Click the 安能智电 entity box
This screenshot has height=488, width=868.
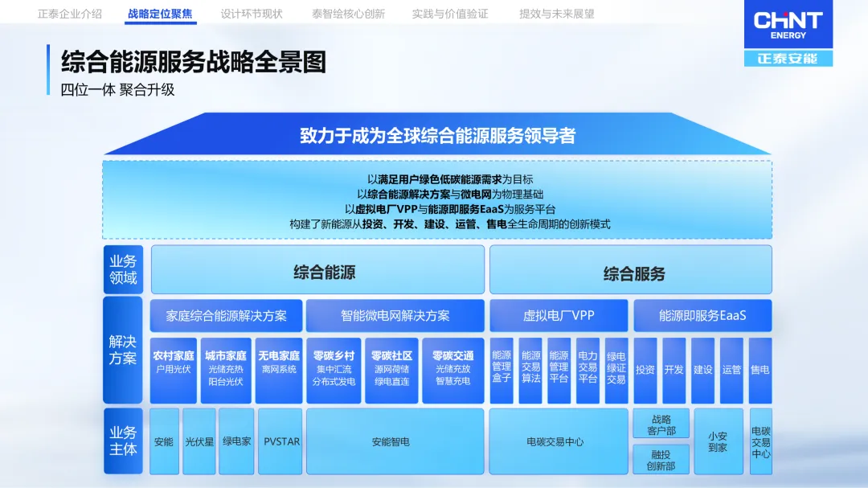point(395,441)
